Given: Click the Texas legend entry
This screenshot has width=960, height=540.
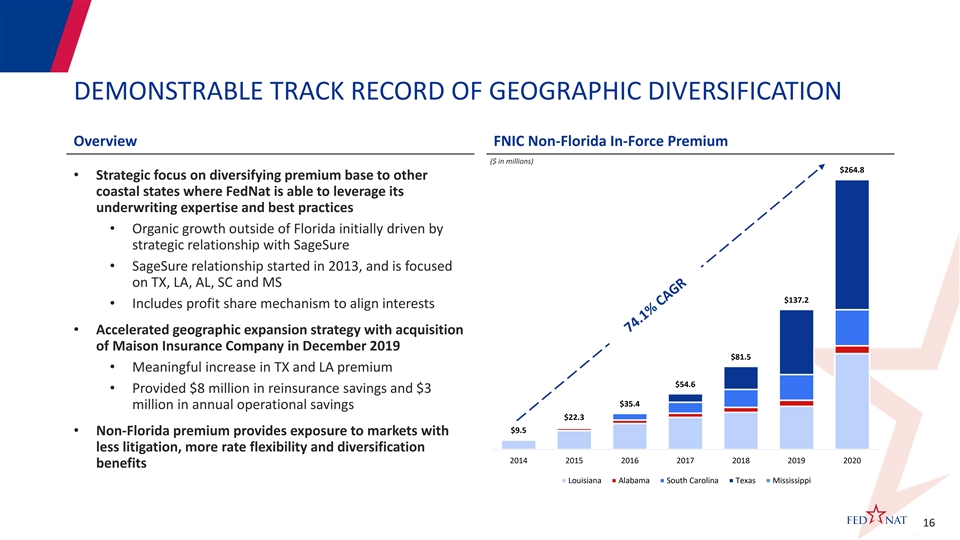Looking at the screenshot, I should (743, 481).
